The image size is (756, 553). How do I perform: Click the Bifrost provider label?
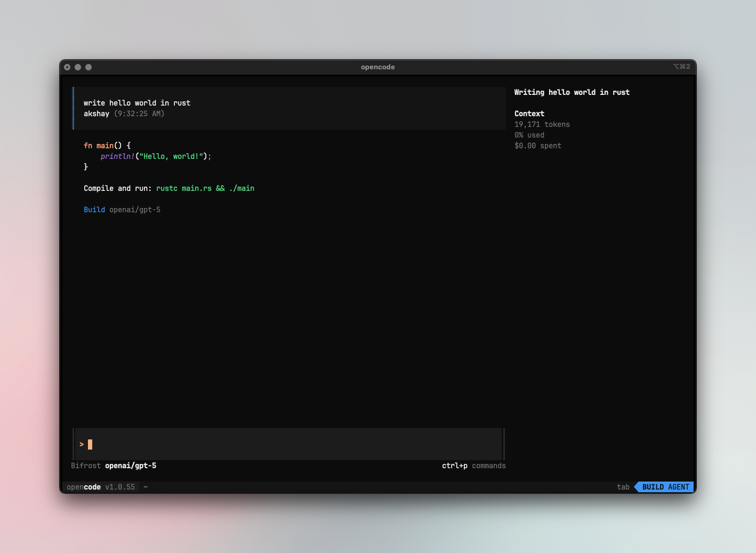click(85, 466)
